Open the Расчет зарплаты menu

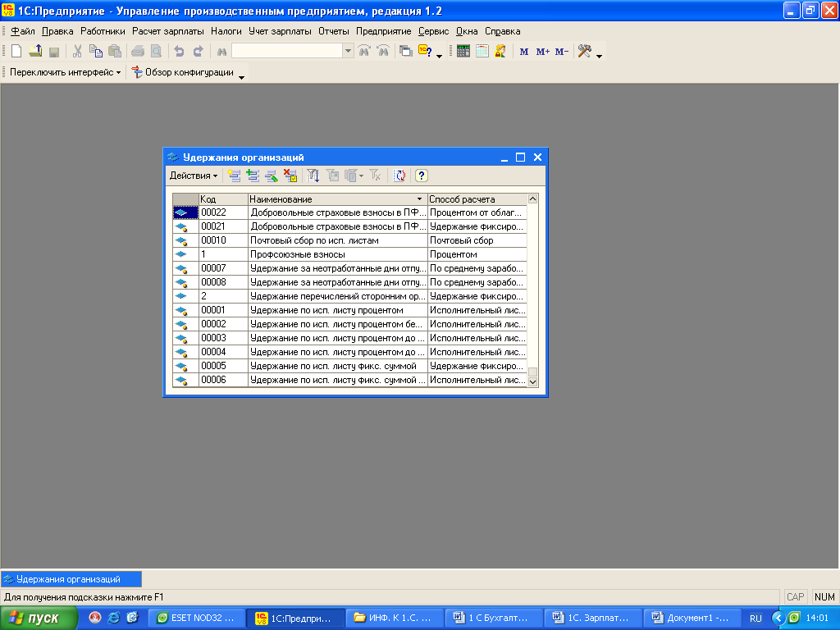167,31
